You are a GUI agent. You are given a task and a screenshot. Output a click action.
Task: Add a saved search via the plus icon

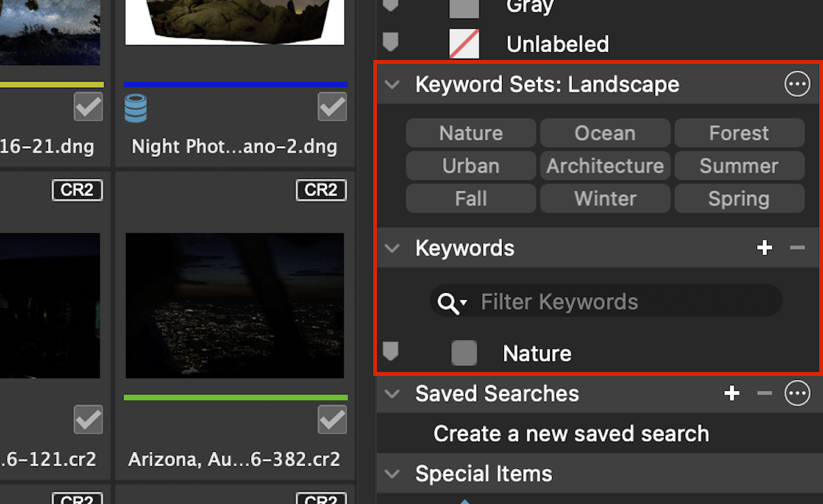point(732,394)
